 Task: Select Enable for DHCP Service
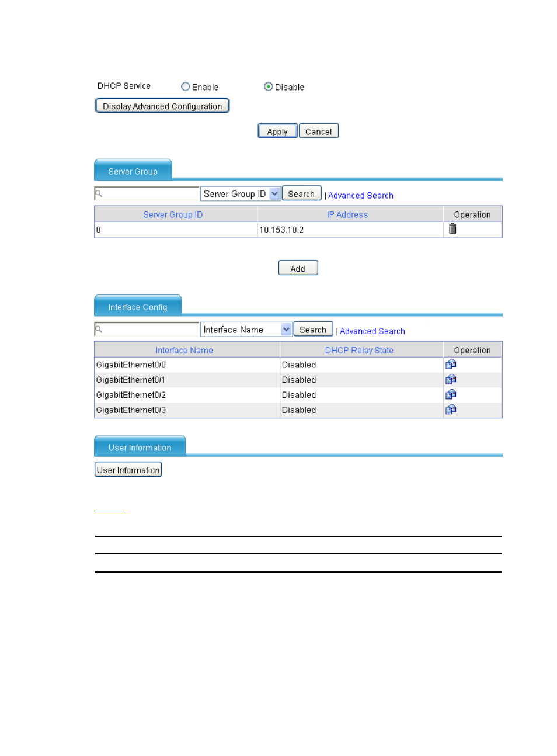[186, 87]
